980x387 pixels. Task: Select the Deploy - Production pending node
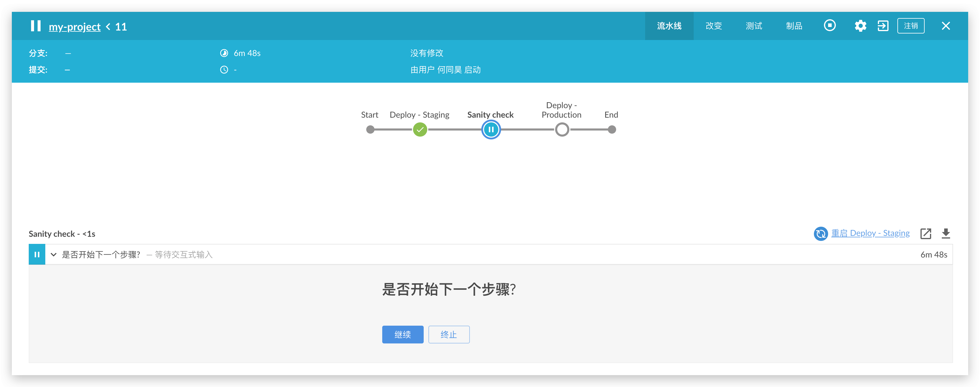point(562,130)
